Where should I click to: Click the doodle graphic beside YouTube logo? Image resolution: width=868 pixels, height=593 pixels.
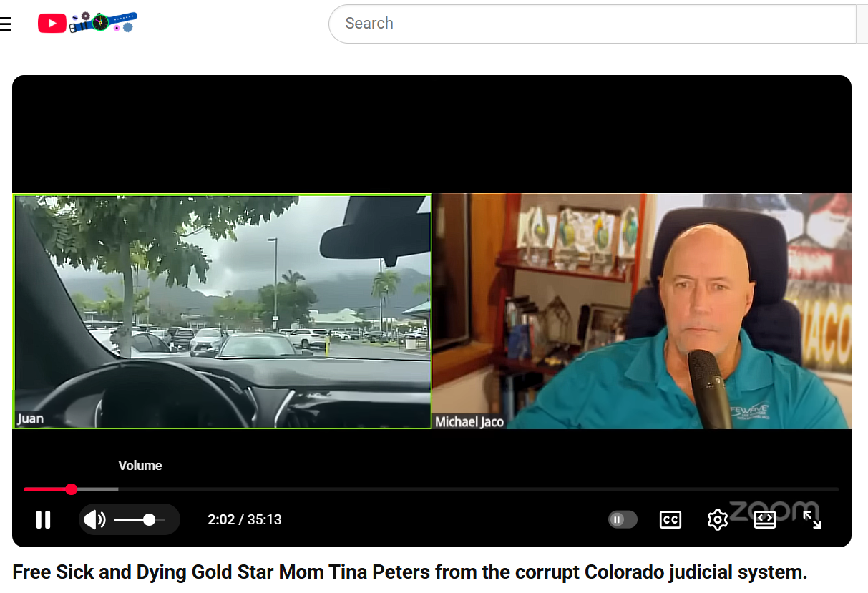pyautogui.click(x=104, y=23)
